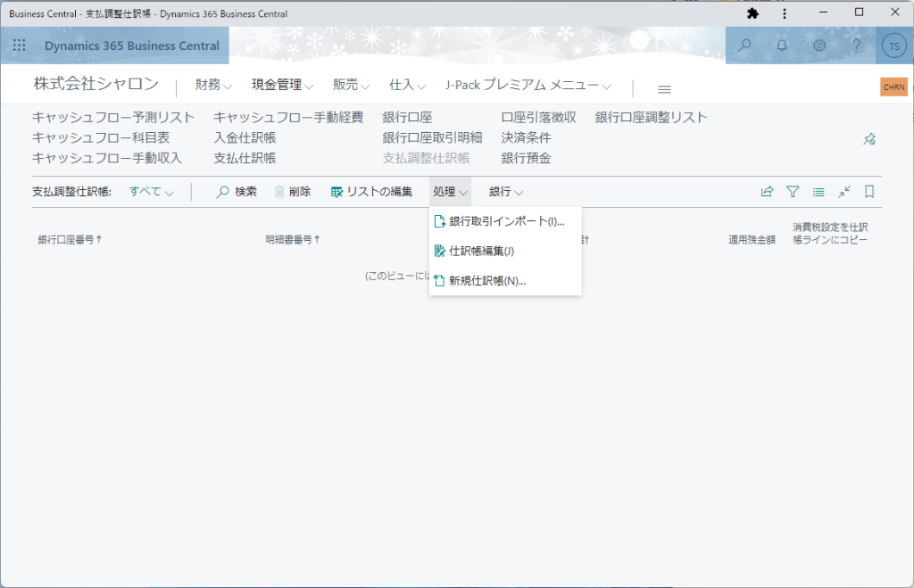Click the share icon in the toolbar
The height and width of the screenshot is (588, 914).
(767, 192)
